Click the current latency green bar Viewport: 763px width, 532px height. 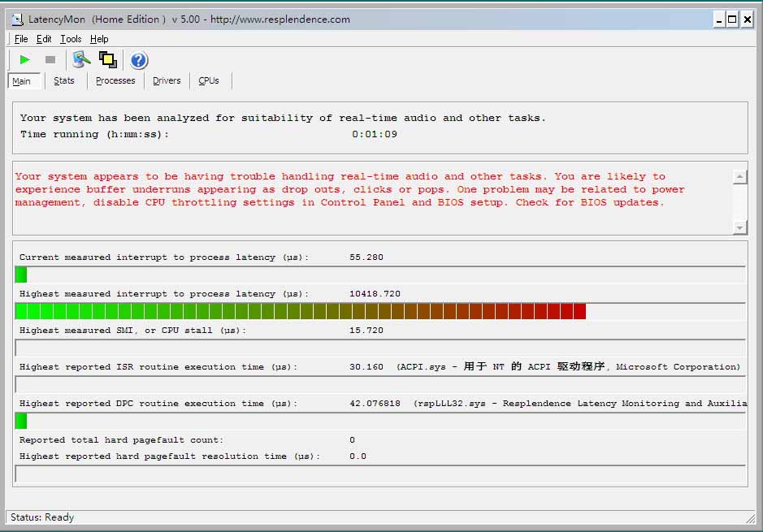21,275
